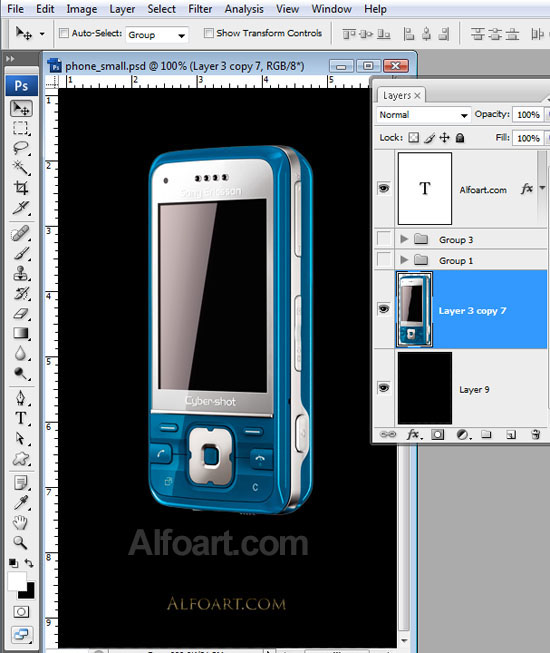
Task: Toggle Quick Mask mode
Action: [21, 612]
